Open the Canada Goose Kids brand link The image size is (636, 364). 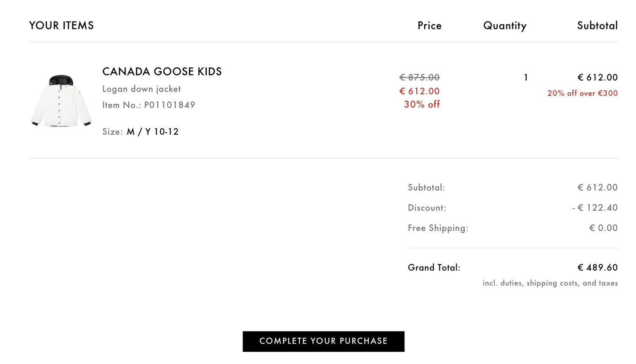(x=162, y=72)
